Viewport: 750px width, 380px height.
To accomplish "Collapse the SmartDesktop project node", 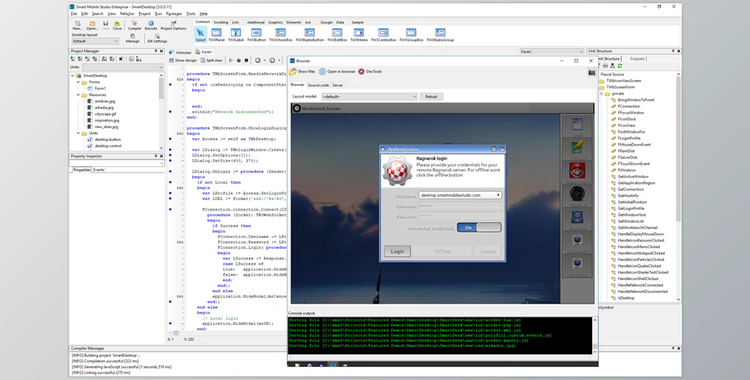I will pos(73,76).
